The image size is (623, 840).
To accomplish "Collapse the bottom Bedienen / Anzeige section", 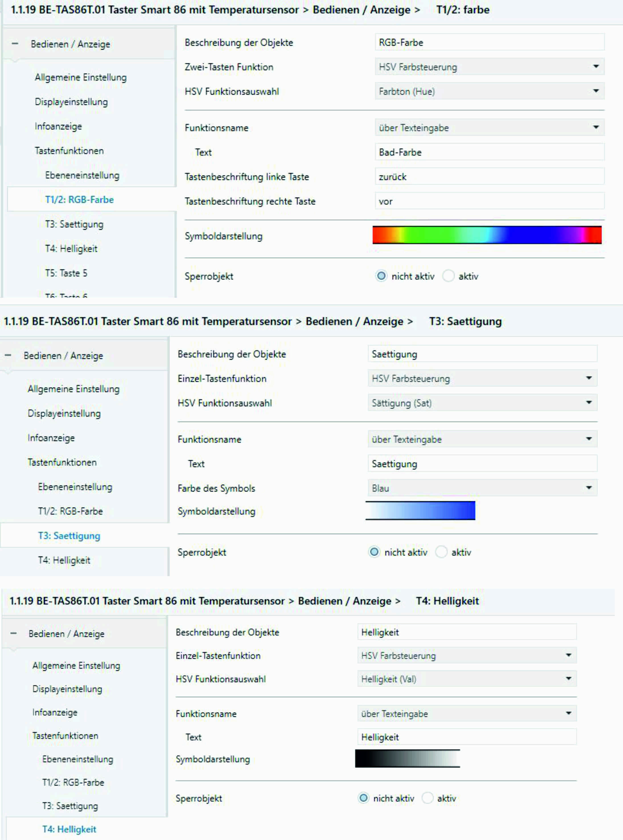I will pos(14,633).
